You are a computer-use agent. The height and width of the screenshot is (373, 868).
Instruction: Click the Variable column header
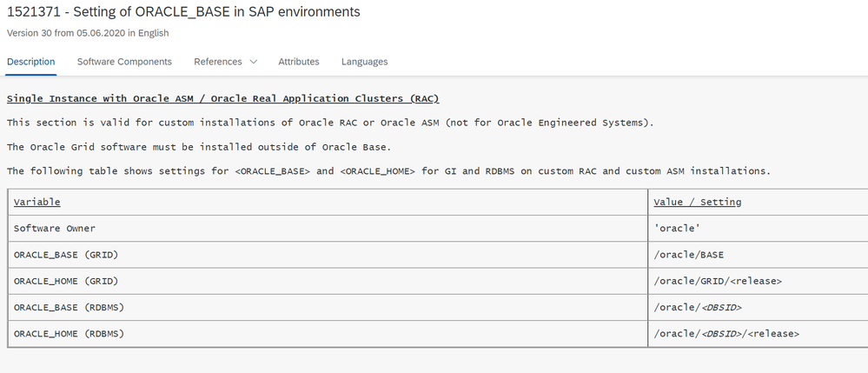click(37, 202)
